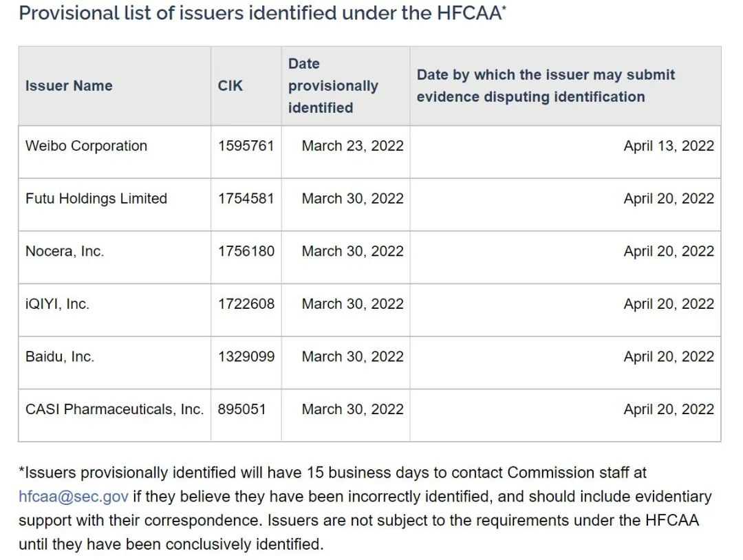Screen dimensions: 743x560
Task: Click CIK number 1595761
Action: (246, 146)
